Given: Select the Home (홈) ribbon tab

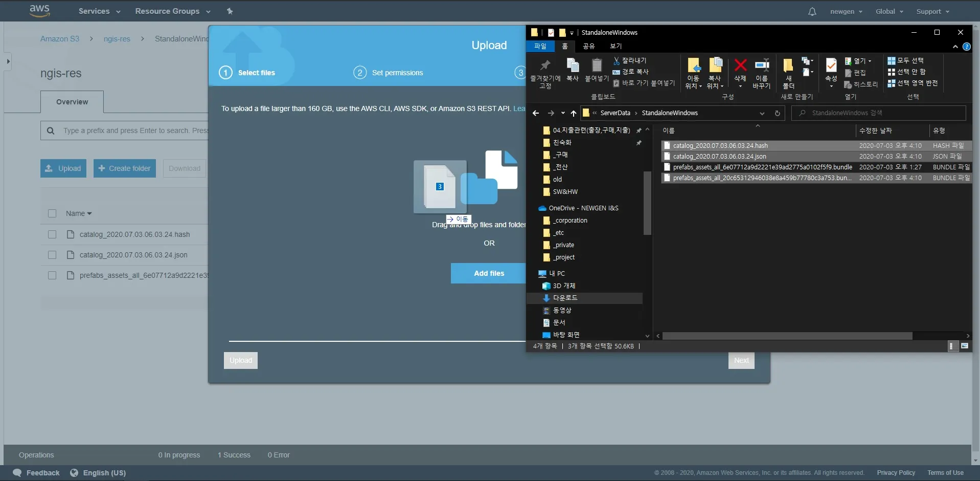Looking at the screenshot, I should coord(565,46).
